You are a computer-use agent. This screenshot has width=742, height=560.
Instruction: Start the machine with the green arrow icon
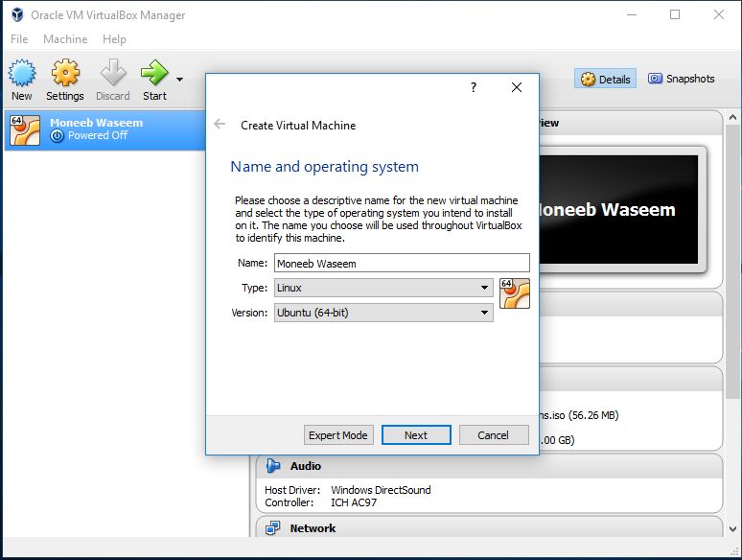[x=154, y=73]
